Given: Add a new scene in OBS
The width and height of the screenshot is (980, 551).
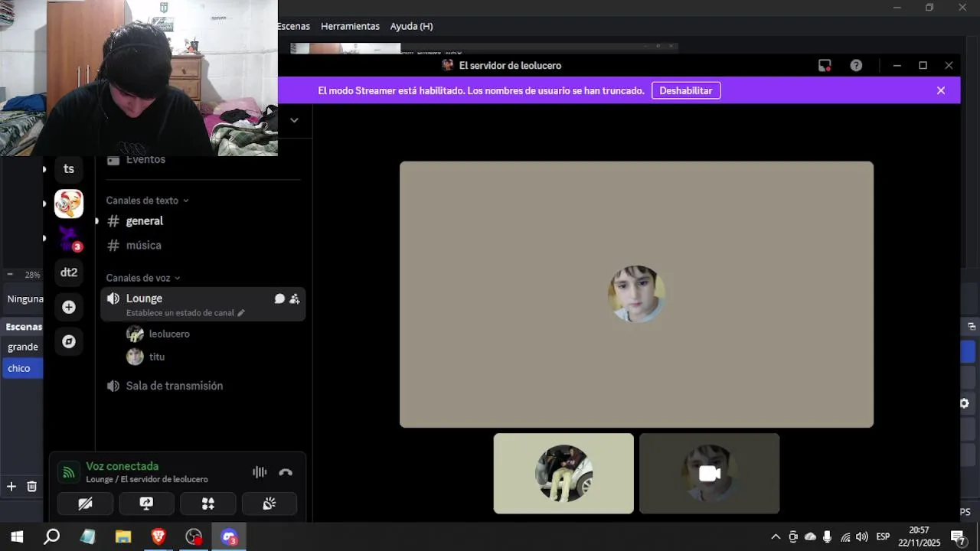Looking at the screenshot, I should pos(11,486).
